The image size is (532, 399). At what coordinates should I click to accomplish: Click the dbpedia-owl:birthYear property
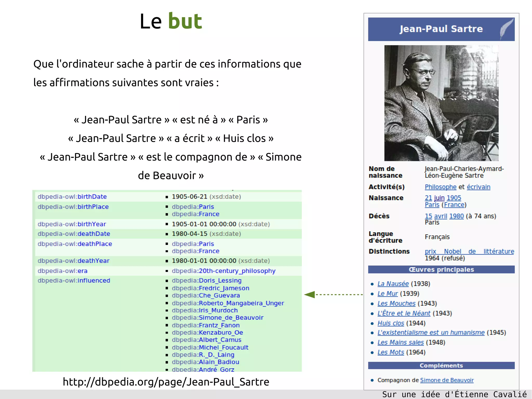[72, 224]
